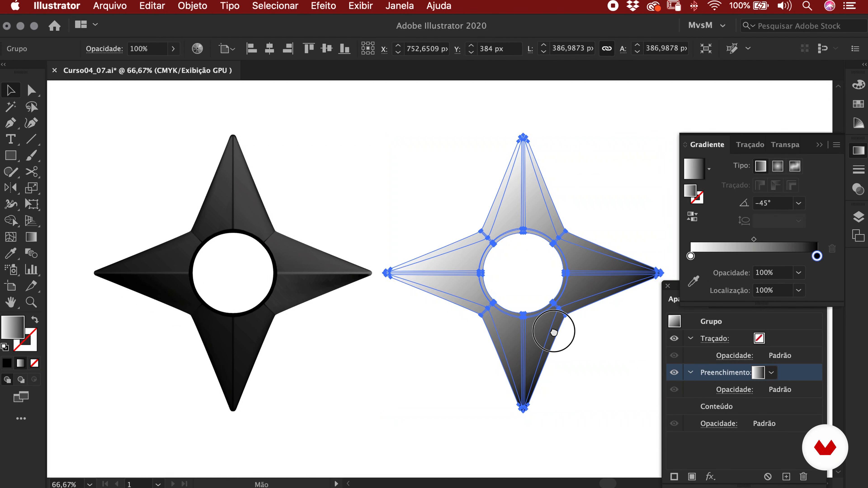Clear appearance button in panel footer
The width and height of the screenshot is (868, 488).
768,476
